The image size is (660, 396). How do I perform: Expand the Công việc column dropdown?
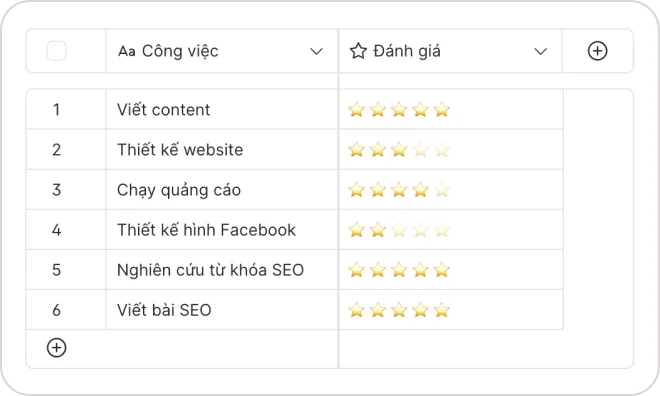(316, 51)
